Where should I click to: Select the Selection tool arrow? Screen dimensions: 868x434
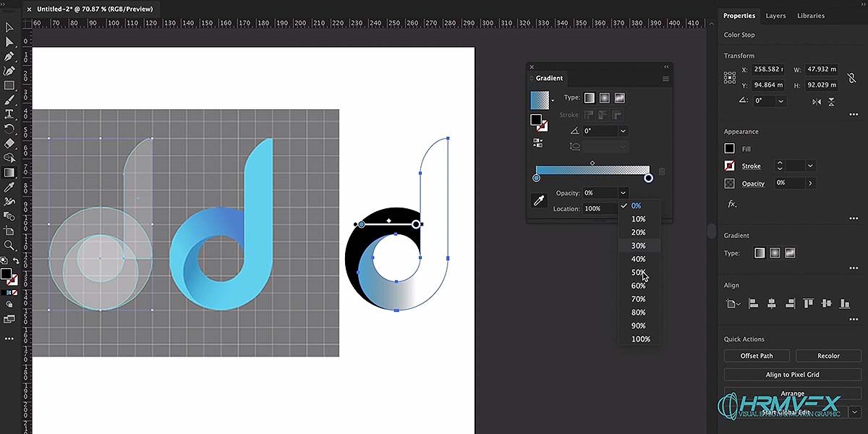tap(9, 27)
